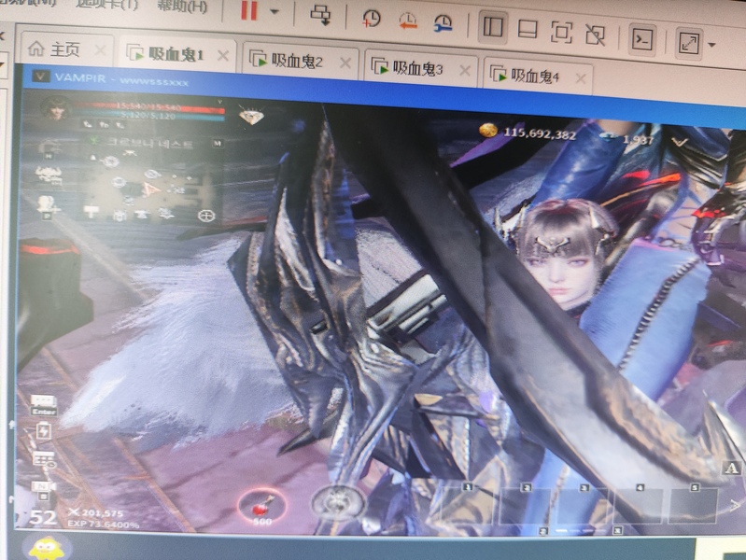Click the gold coin amount 115,692,382
The image size is (746, 560).
539,133
